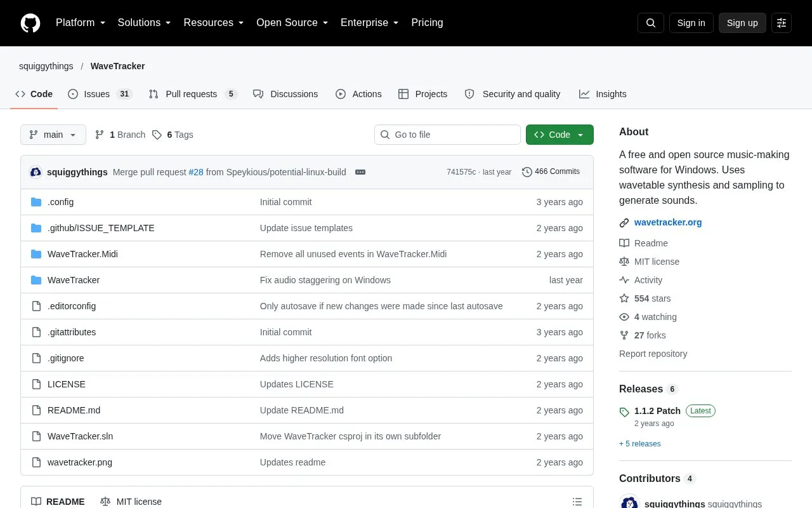Screen dimensions: 812x508
Task: Expand the Platform menu
Action: pyautogui.click(x=81, y=23)
